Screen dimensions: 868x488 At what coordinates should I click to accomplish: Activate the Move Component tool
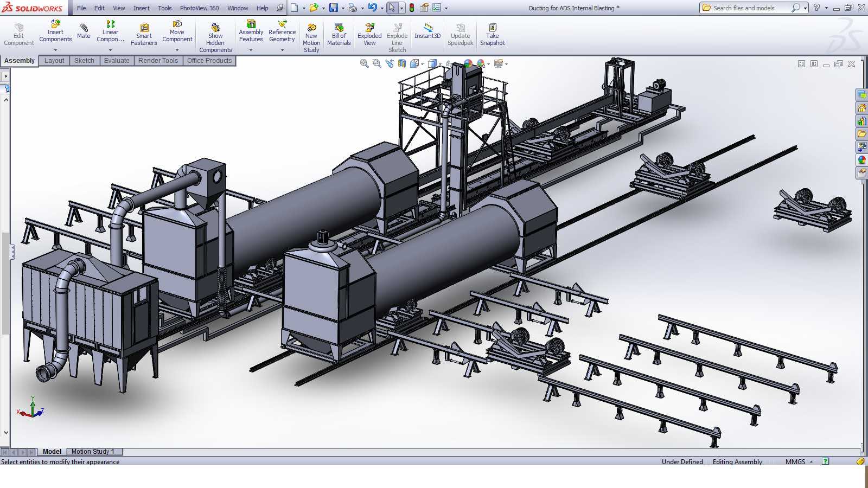point(177,31)
